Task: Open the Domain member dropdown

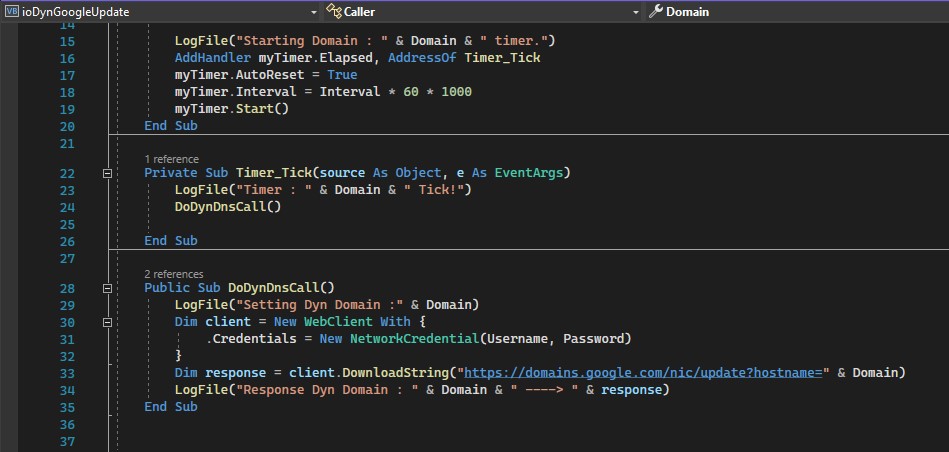Action: coord(798,11)
